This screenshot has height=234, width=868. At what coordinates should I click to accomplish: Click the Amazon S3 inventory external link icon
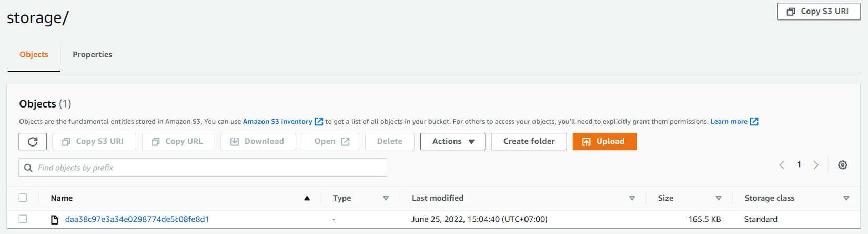pos(319,122)
